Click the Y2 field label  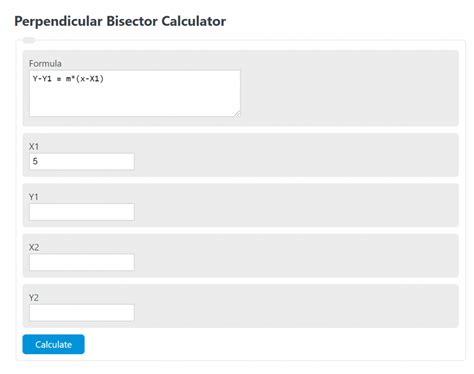tap(34, 297)
